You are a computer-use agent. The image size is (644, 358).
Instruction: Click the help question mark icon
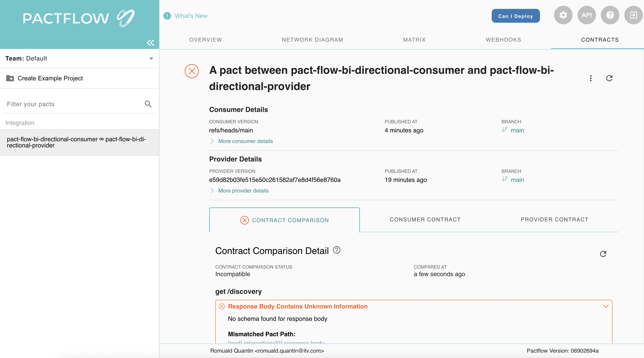click(610, 15)
